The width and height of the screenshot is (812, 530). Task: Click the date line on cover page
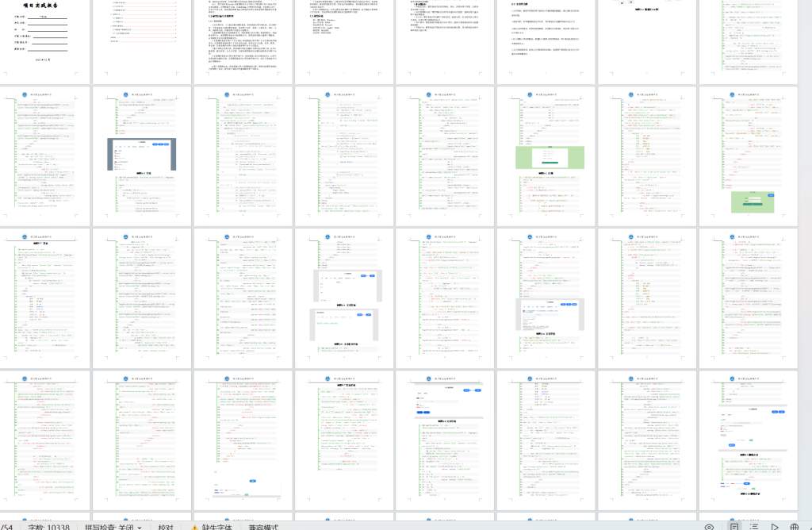click(x=43, y=60)
